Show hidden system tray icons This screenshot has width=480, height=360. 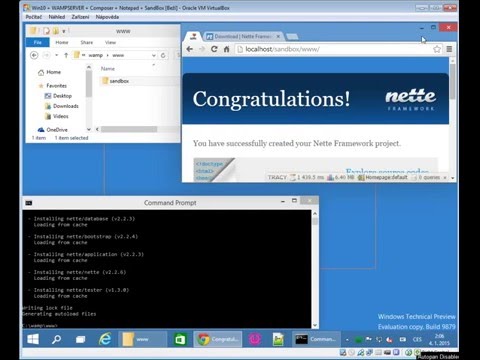point(347,339)
